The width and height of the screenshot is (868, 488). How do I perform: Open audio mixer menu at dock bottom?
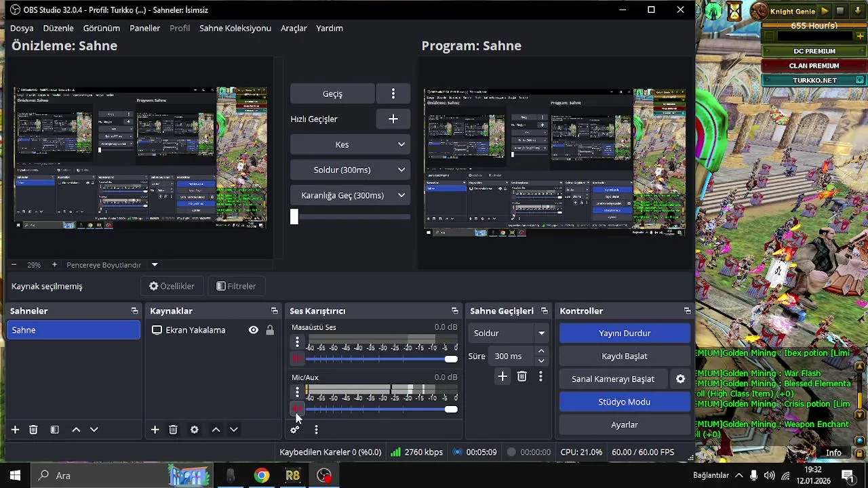click(316, 430)
